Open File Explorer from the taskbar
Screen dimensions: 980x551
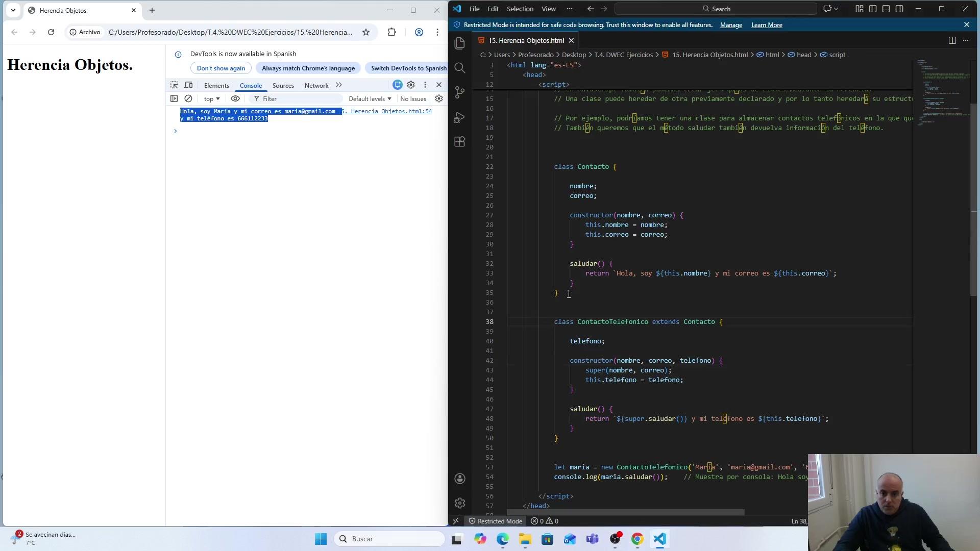point(525,539)
